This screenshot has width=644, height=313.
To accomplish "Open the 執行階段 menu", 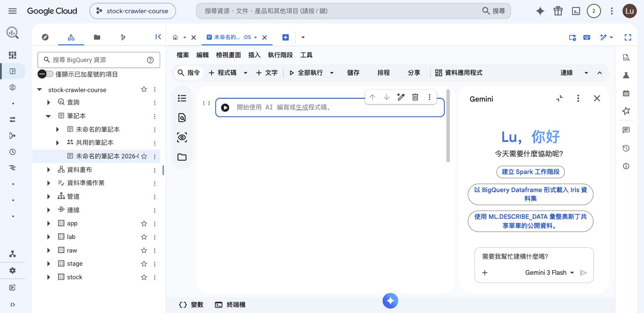I will [281, 55].
